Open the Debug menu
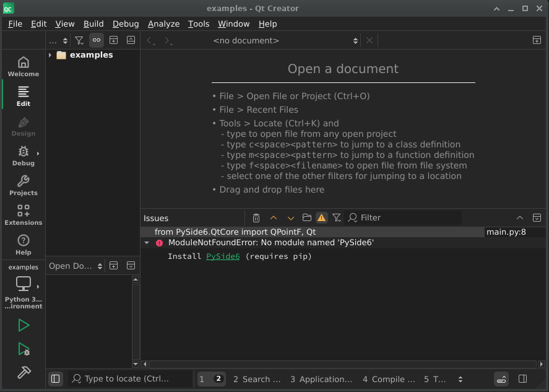The width and height of the screenshot is (549, 392). [x=126, y=24]
